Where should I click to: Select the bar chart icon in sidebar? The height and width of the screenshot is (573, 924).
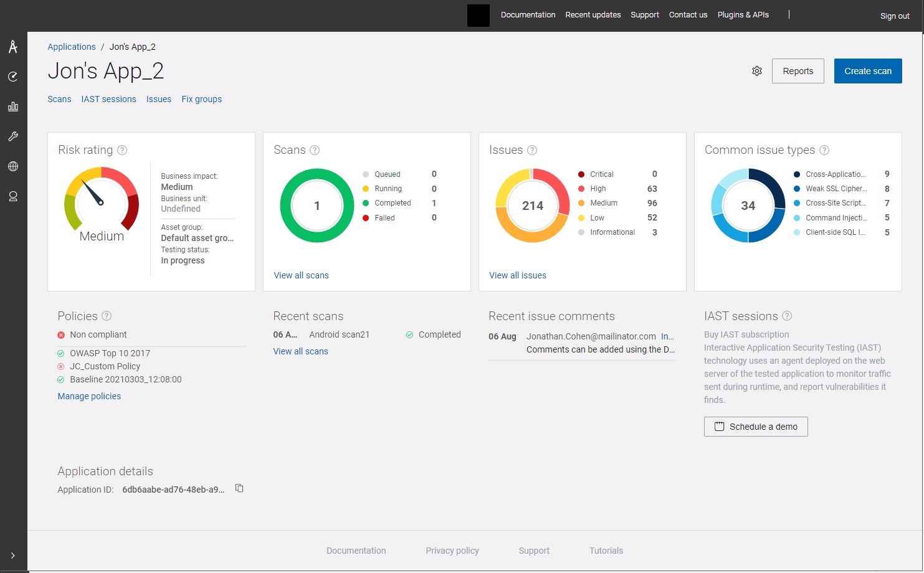(x=13, y=107)
